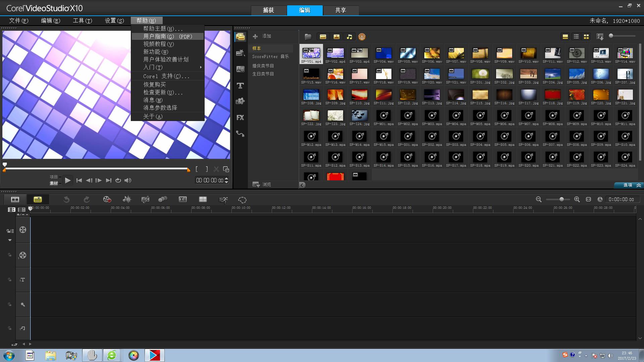Adjust the timeline zoom slider
The width and height of the screenshot is (644, 362).
click(x=558, y=199)
